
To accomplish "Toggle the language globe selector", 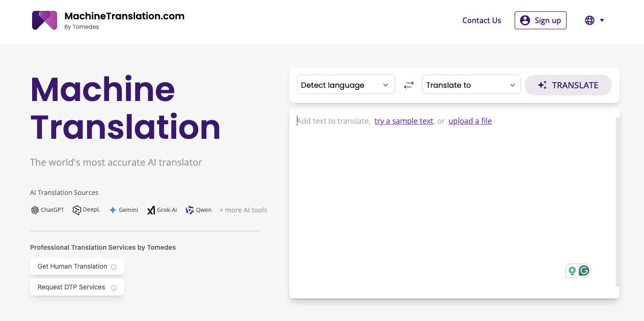I will tap(589, 20).
